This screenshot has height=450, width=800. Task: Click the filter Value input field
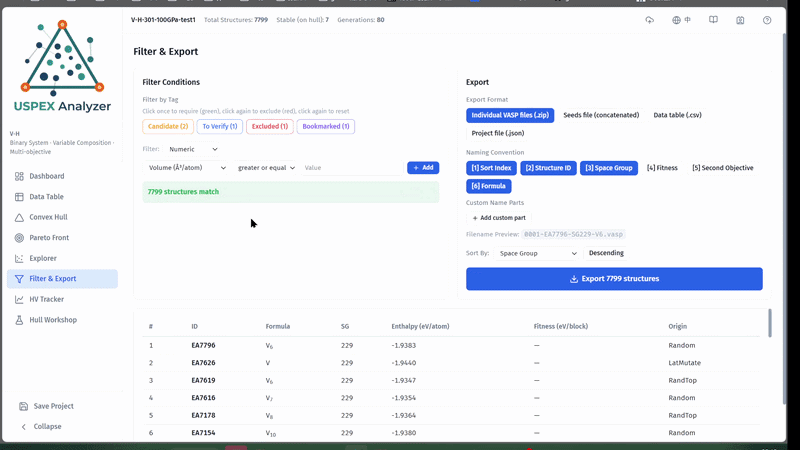352,167
